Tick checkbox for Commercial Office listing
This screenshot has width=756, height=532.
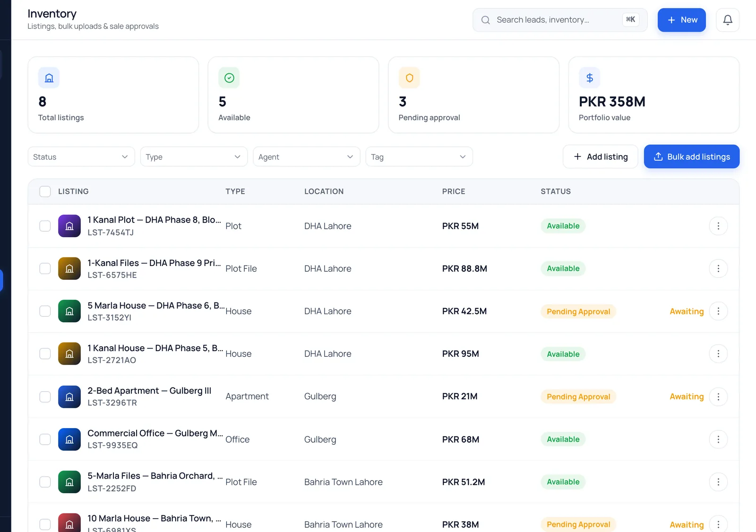click(45, 439)
